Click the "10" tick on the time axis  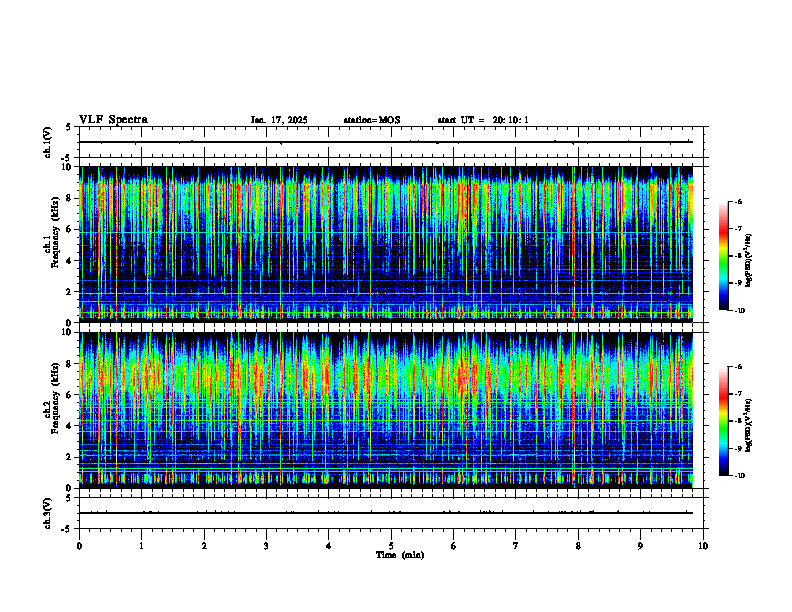pyautogui.click(x=703, y=546)
